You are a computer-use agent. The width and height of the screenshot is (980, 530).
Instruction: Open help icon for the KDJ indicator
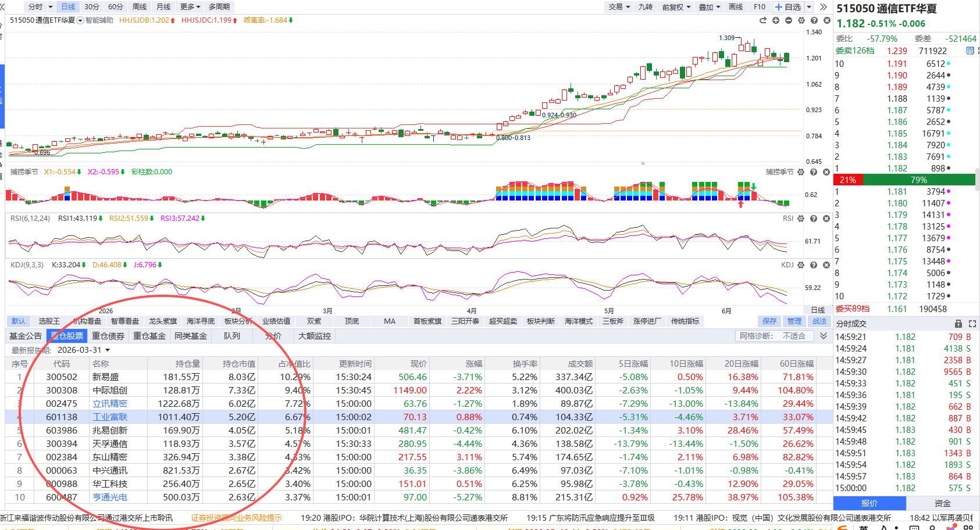814,265
